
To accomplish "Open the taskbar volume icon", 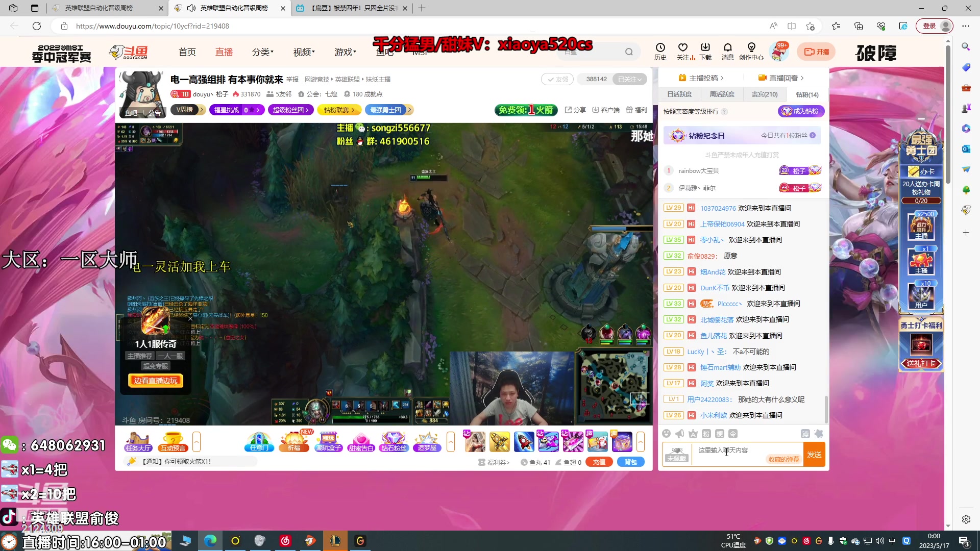I will [879, 541].
